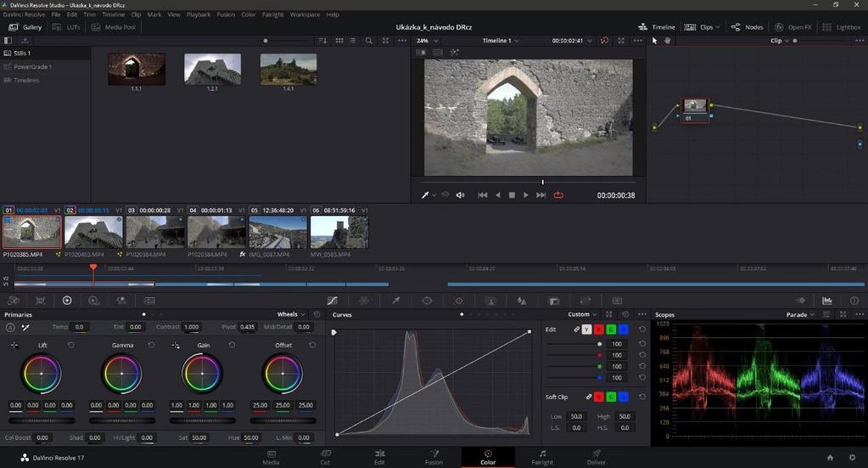Switch to the Deliver page tab

[x=596, y=458]
